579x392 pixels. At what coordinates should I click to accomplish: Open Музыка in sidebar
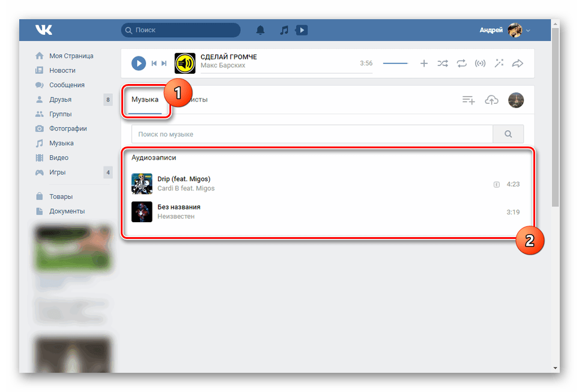click(61, 143)
